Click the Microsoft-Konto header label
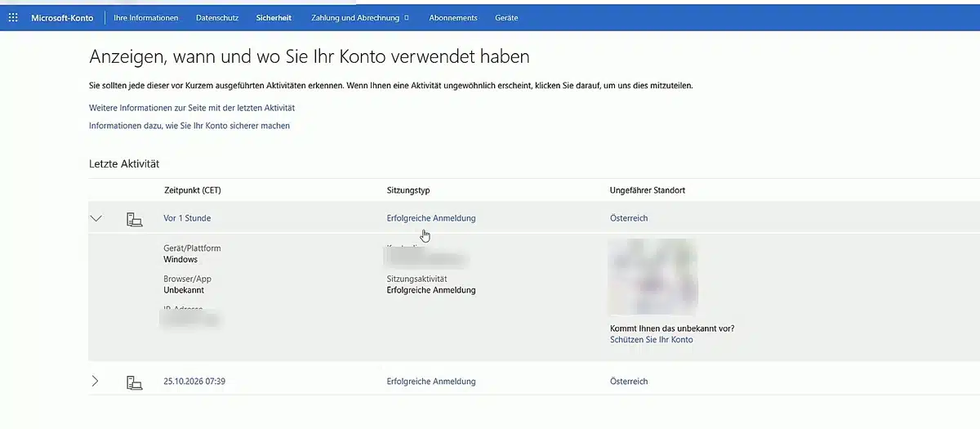 62,18
